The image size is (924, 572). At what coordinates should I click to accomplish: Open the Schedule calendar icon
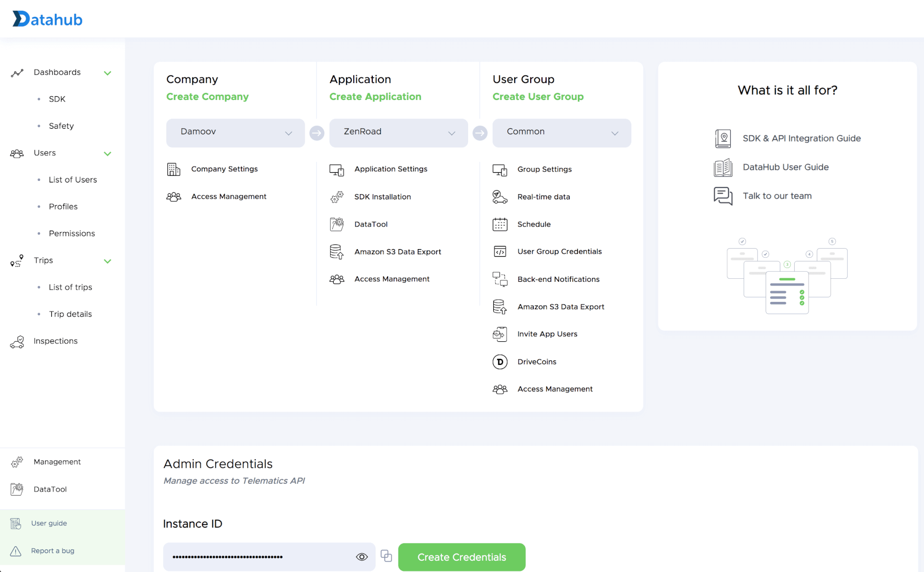click(499, 224)
